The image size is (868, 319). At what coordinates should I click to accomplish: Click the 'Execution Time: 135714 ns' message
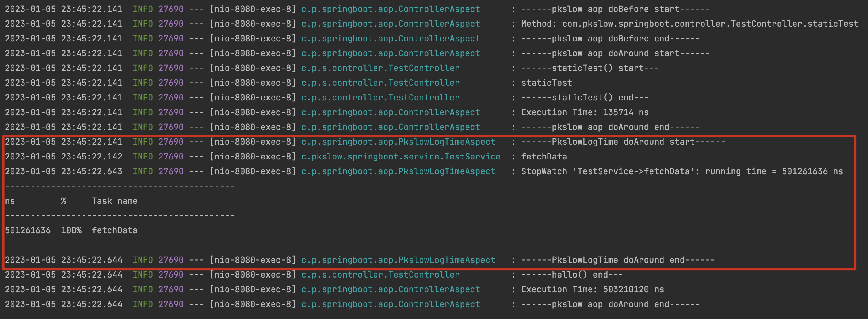pyautogui.click(x=585, y=112)
